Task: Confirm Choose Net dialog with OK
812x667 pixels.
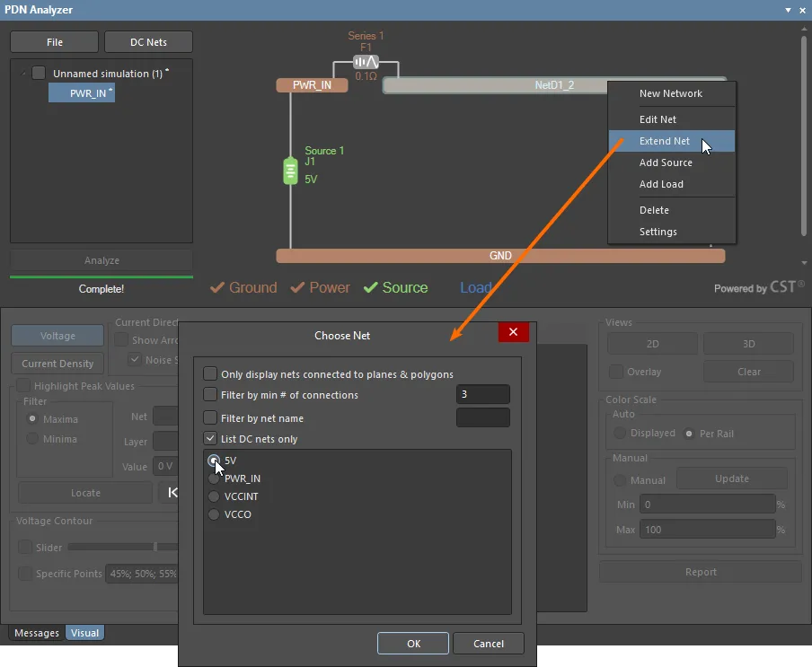Action: tap(413, 643)
